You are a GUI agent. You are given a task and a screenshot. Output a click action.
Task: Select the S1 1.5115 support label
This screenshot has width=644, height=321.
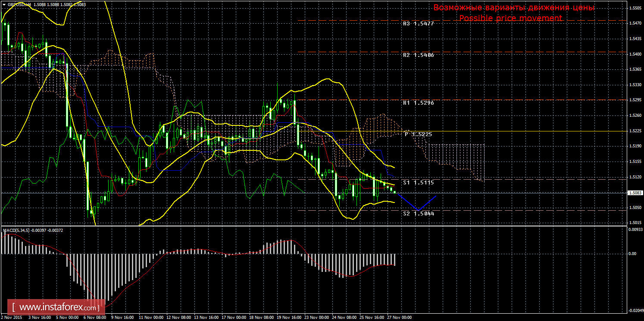point(418,183)
